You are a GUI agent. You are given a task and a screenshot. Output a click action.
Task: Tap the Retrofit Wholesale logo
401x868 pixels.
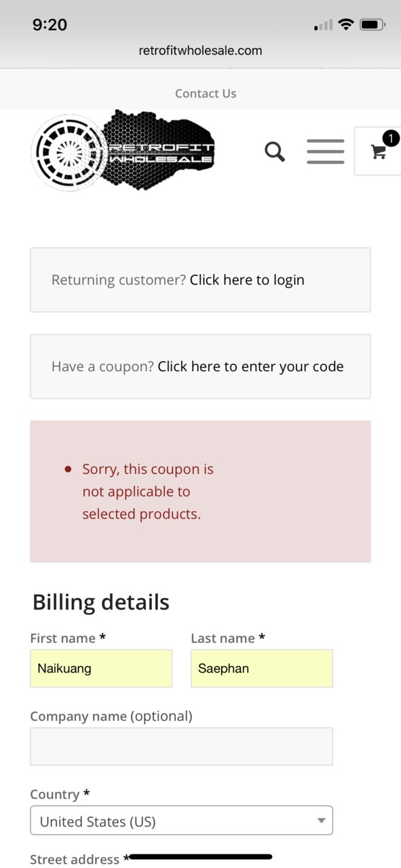(123, 151)
